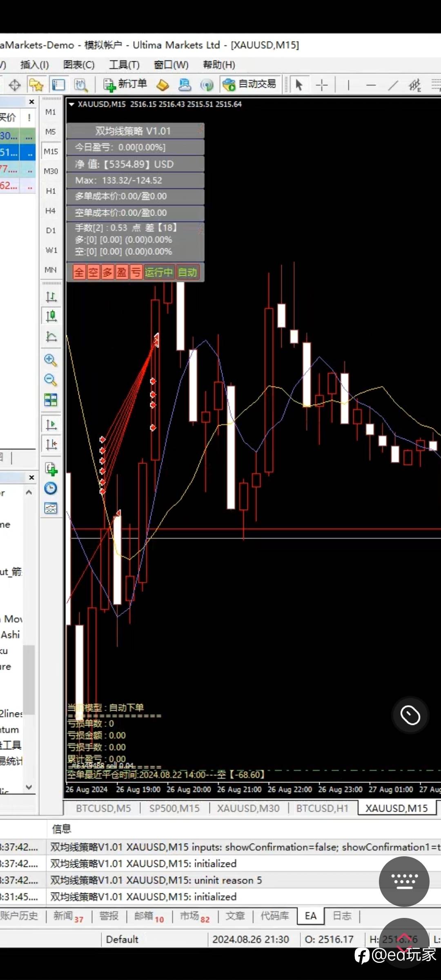Image resolution: width=441 pixels, height=980 pixels.
Task: Switch chart to line chart mode icon
Action: point(51,336)
